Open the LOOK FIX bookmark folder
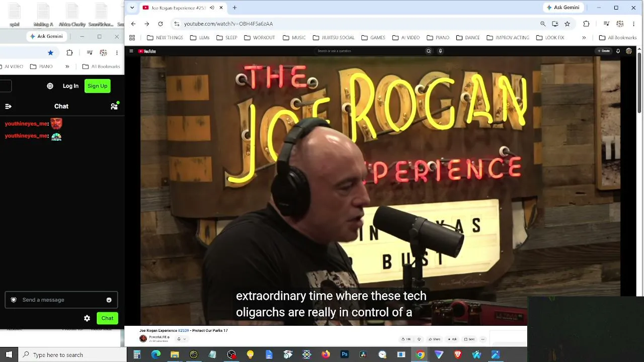 (550, 38)
